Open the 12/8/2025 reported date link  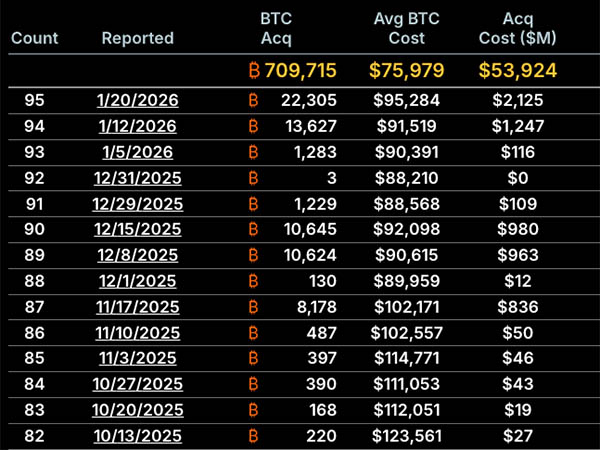click(x=137, y=256)
